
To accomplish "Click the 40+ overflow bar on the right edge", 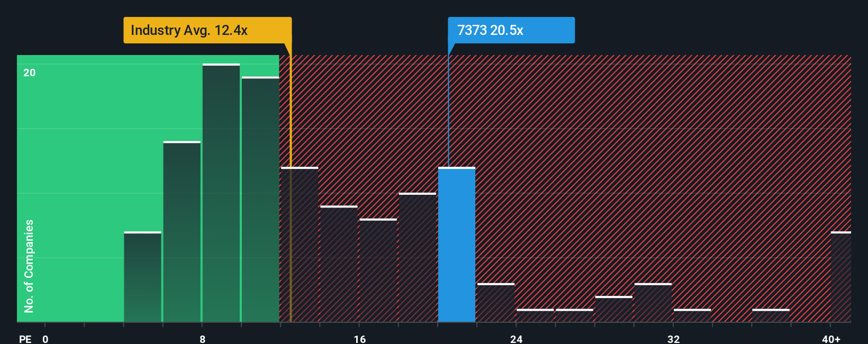I will click(x=840, y=277).
